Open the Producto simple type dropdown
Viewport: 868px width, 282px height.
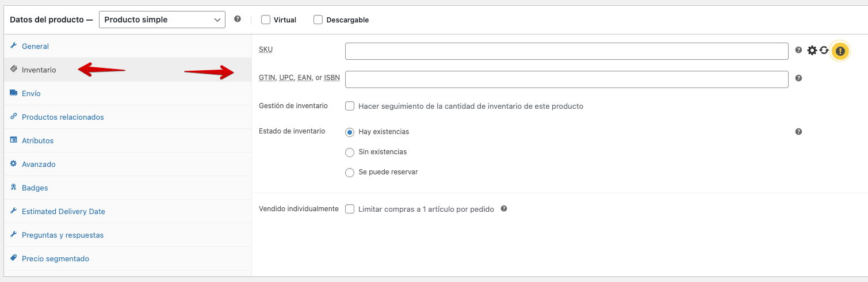(162, 20)
